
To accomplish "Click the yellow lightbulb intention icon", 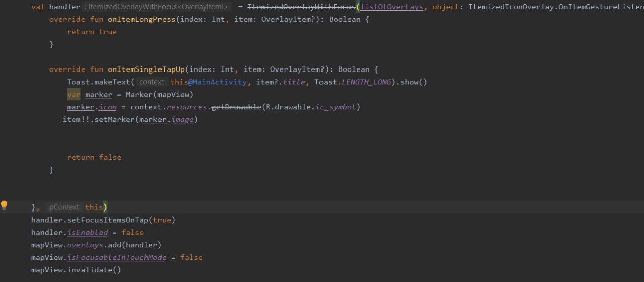I will pos(4,205).
